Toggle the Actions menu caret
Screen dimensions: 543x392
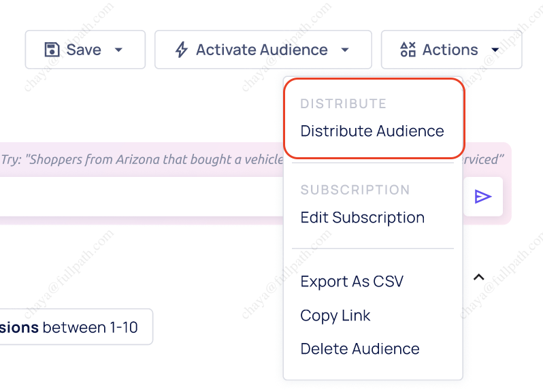[x=495, y=50]
